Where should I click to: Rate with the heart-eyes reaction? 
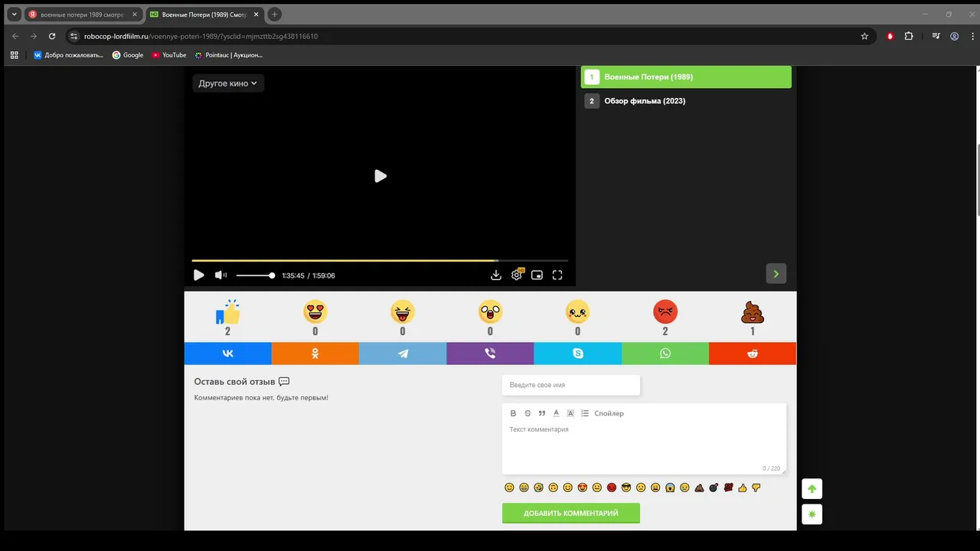tap(315, 311)
